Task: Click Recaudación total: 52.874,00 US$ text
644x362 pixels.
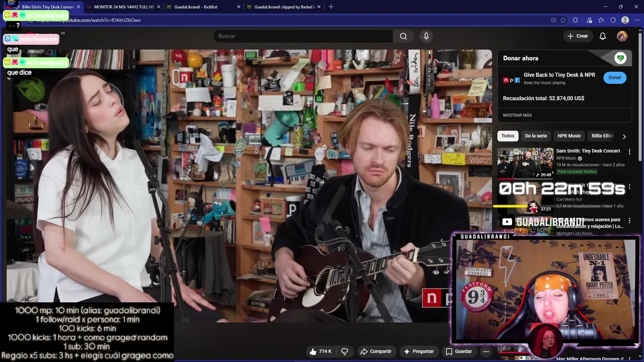Action: (543, 99)
